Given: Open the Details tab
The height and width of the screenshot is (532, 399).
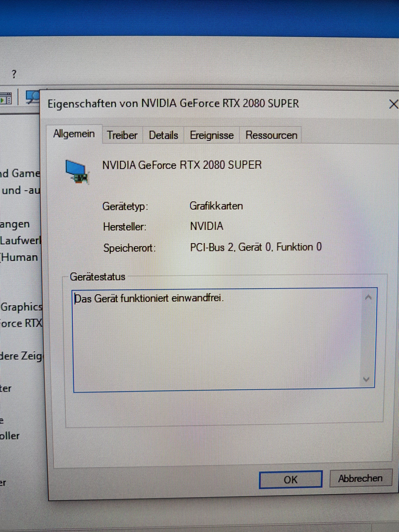Looking at the screenshot, I should click(x=163, y=135).
